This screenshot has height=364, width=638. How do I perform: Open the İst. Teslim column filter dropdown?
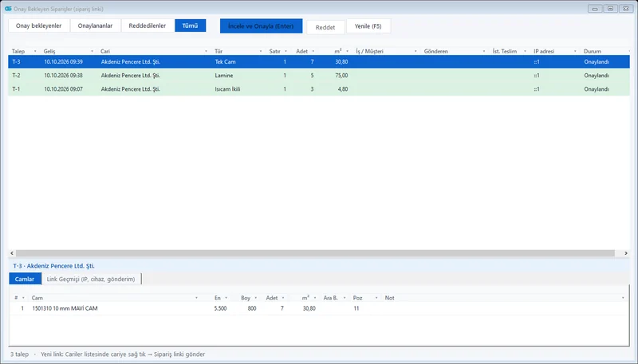coord(525,51)
